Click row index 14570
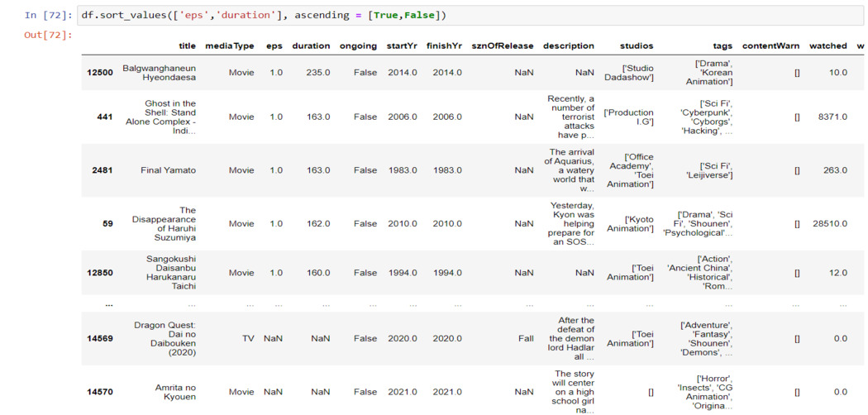This screenshot has width=868, height=415. [100, 392]
